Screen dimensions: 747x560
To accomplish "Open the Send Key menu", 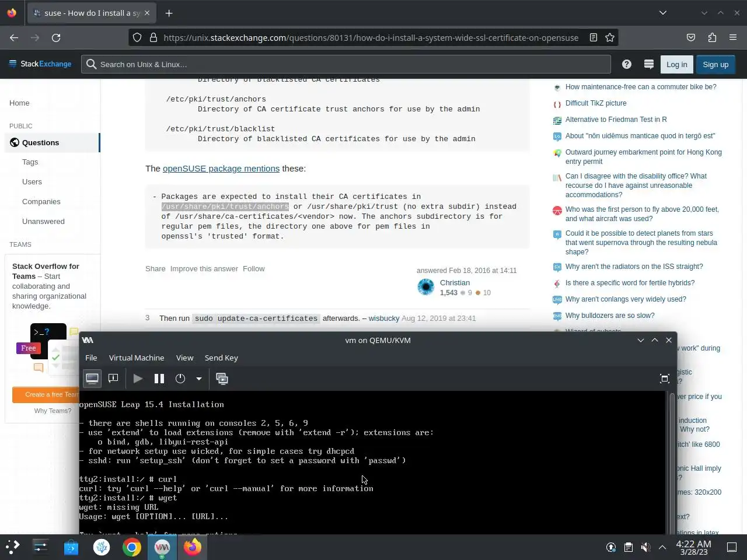I will pos(221,358).
